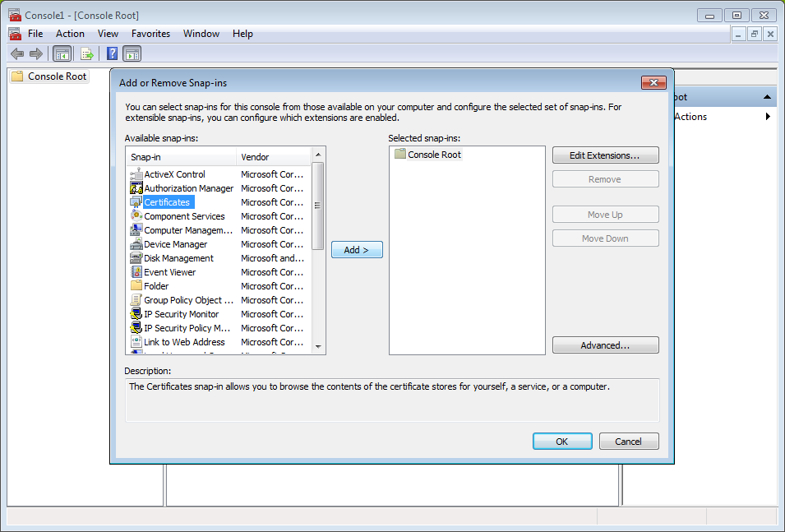Click the MMC document icon beside File menu

15,34
